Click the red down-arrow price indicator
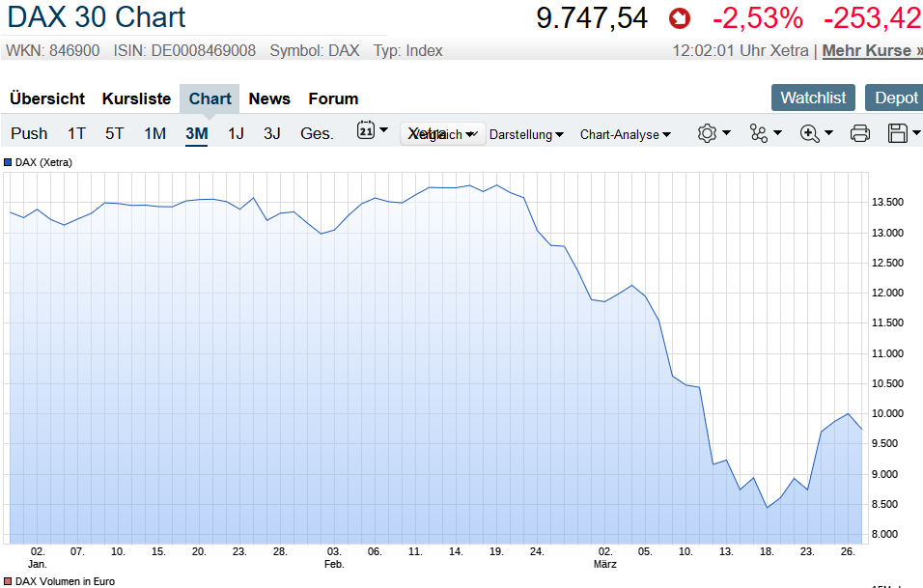The width and height of the screenshot is (923, 588). pos(680,19)
